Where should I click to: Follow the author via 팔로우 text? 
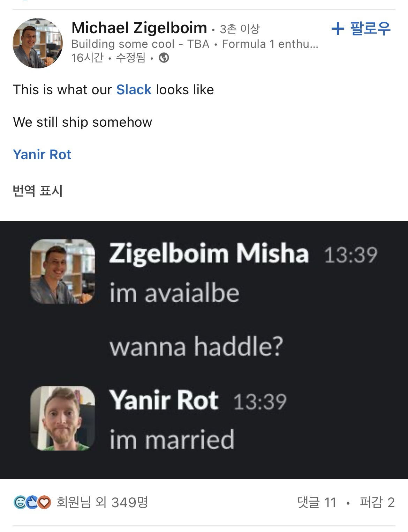370,29
